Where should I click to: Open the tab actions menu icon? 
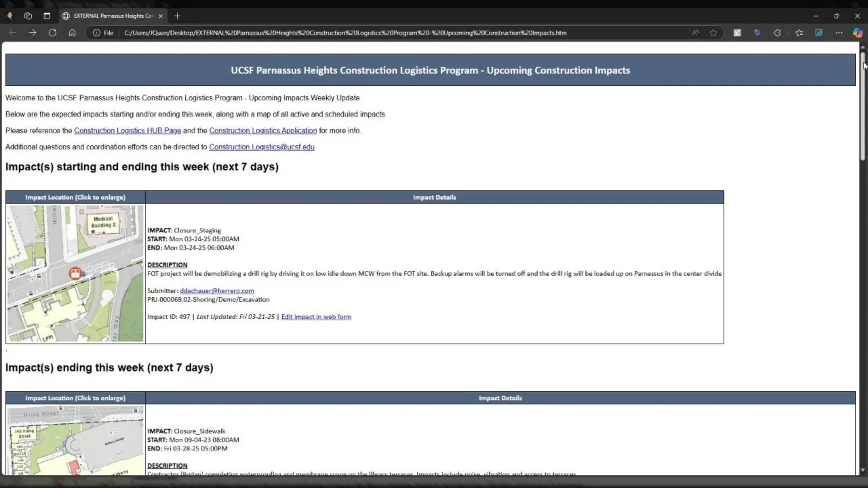(x=47, y=16)
